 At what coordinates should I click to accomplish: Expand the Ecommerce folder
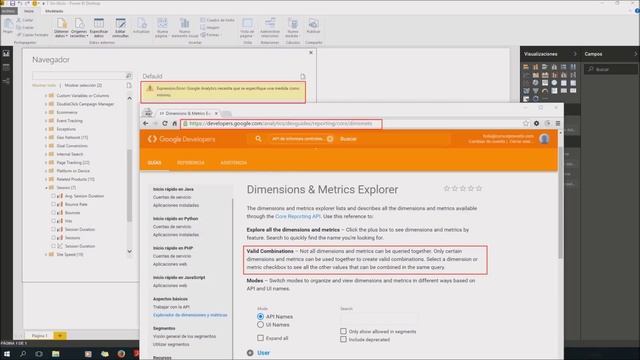click(x=46, y=112)
